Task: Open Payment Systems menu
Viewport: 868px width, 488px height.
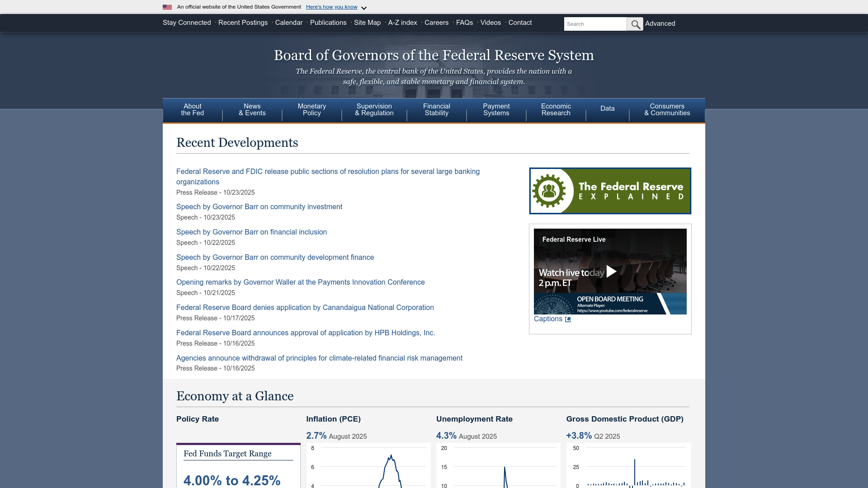Action: click(x=496, y=110)
